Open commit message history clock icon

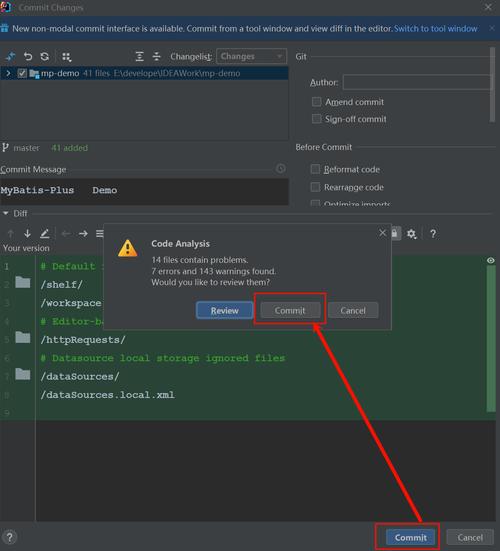tap(280, 169)
